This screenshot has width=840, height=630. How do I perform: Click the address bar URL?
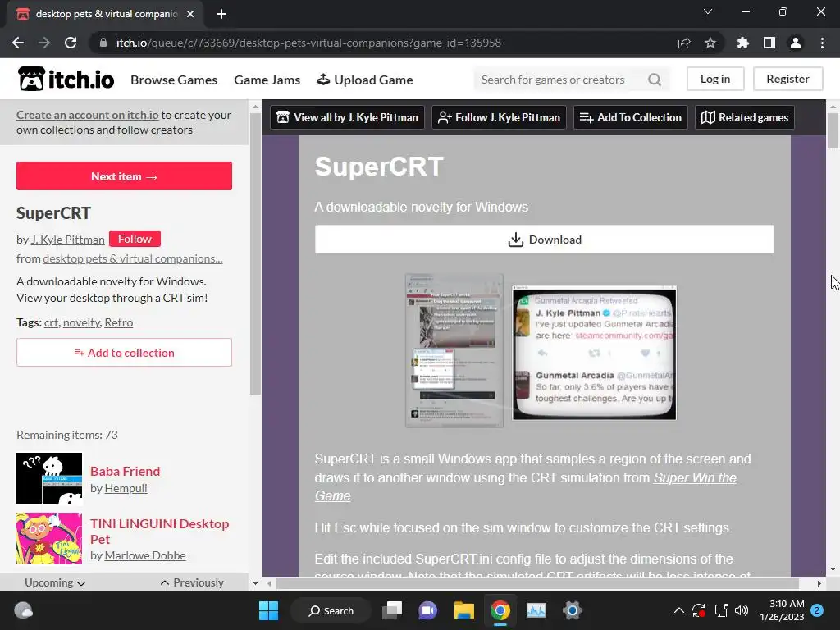point(308,43)
